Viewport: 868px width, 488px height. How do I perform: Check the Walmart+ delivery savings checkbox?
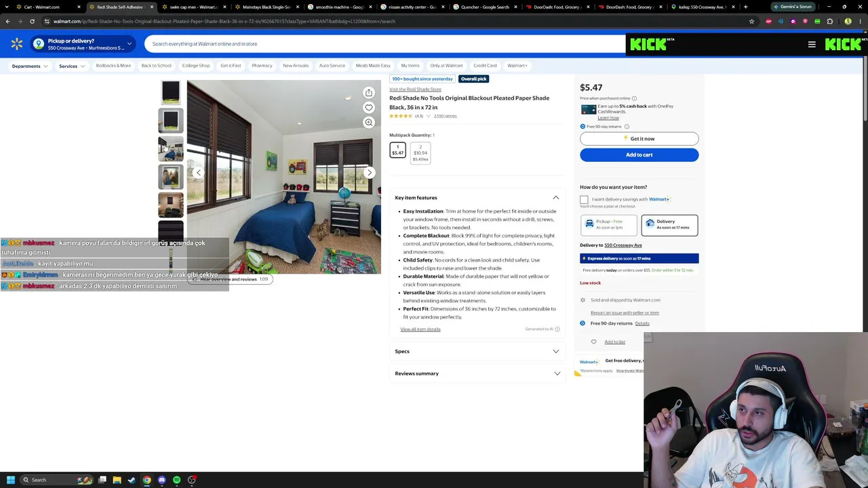coord(584,200)
